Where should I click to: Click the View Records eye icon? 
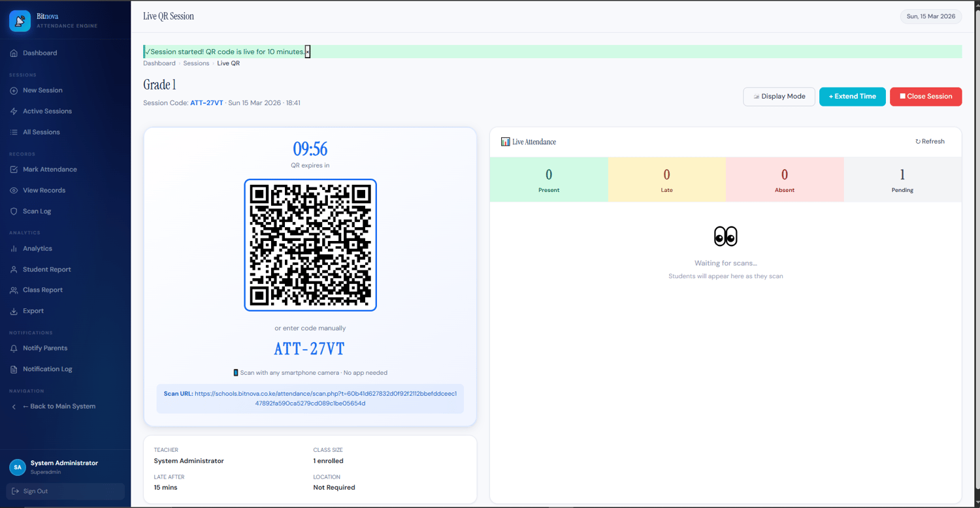click(x=14, y=191)
